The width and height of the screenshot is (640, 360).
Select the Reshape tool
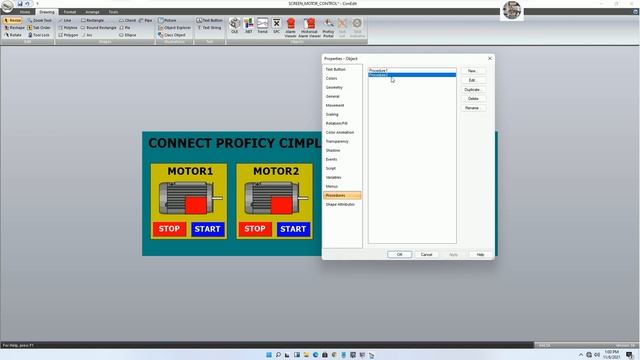click(x=15, y=28)
